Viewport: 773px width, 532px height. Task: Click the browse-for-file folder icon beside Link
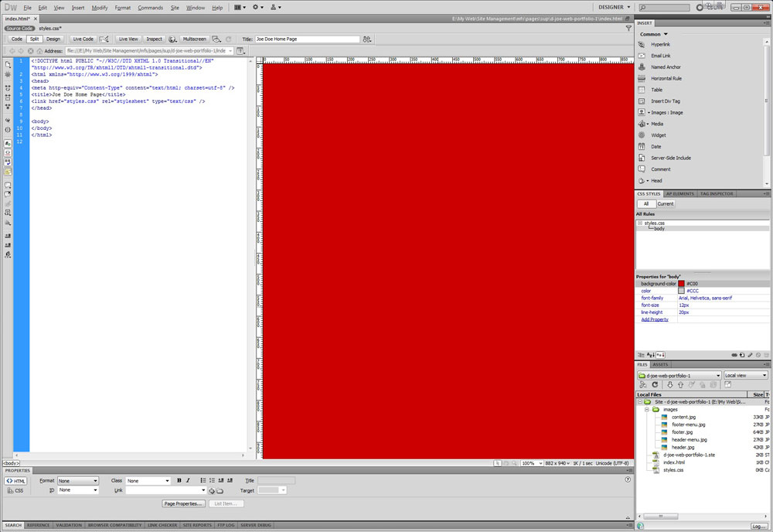click(220, 490)
